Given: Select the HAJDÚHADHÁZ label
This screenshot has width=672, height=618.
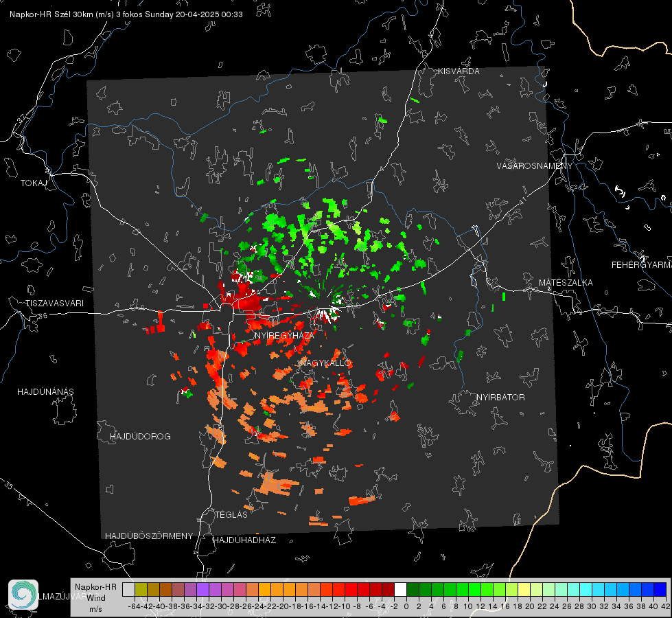Looking at the screenshot, I should (x=244, y=540).
